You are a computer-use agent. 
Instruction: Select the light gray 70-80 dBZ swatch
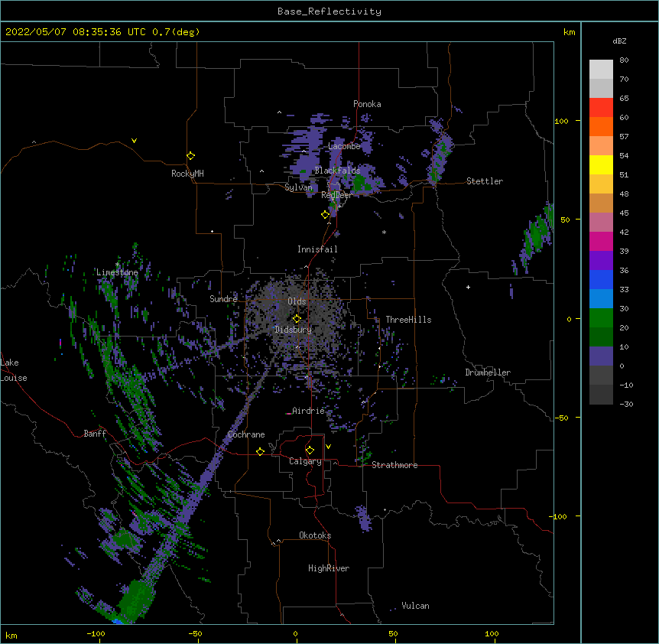(x=601, y=70)
